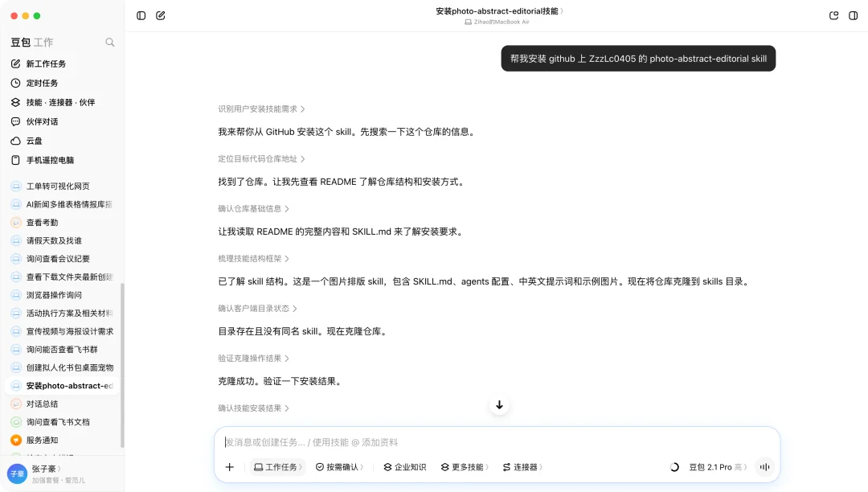Open the 查看考勤 conversation

(62, 223)
